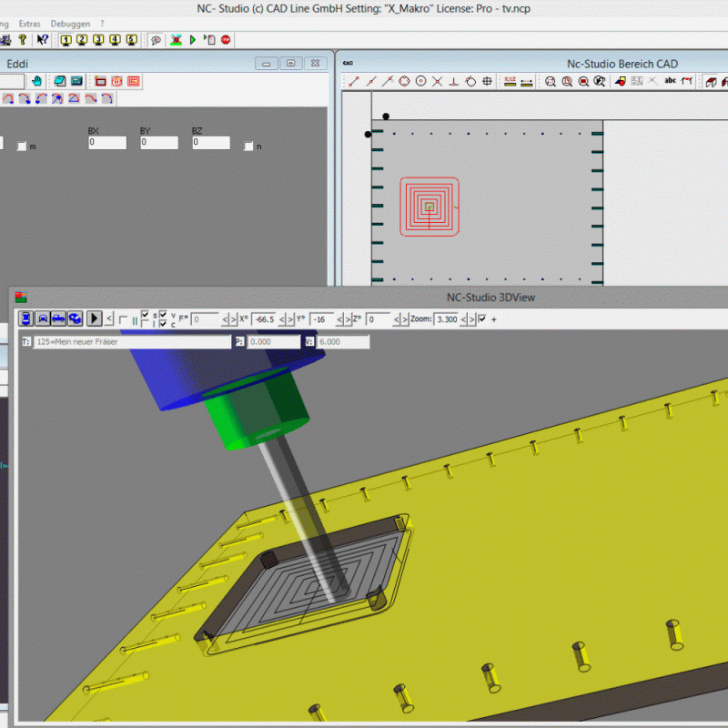This screenshot has height=728, width=728.
Task: Switch to screen 1 using monitor icon
Action: (66, 39)
